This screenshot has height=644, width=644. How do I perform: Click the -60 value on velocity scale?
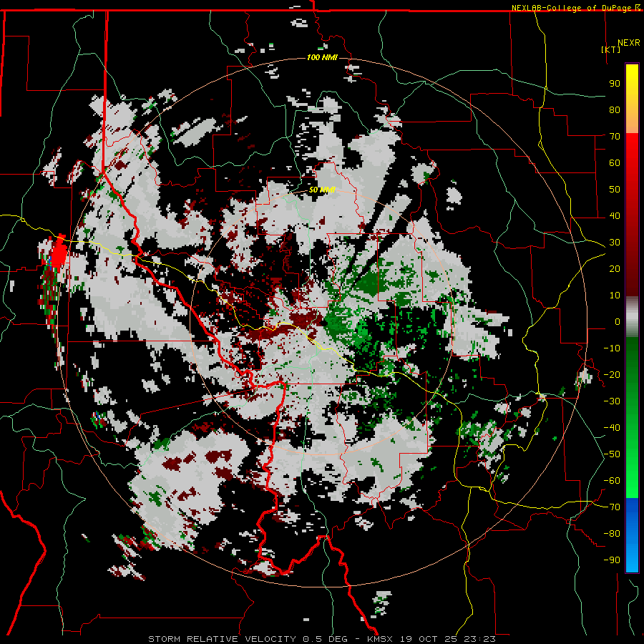coord(612,481)
